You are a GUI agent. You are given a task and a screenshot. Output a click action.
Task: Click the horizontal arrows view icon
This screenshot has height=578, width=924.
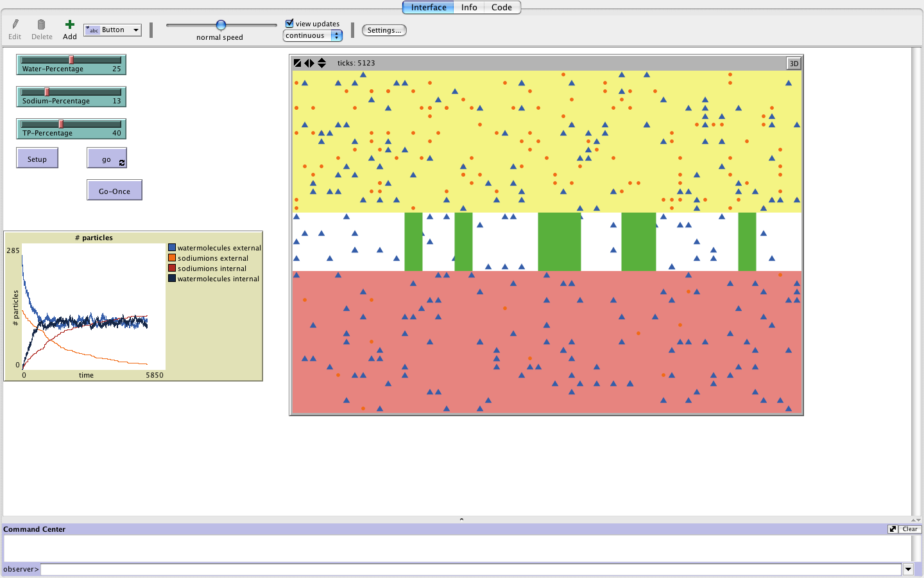(309, 63)
